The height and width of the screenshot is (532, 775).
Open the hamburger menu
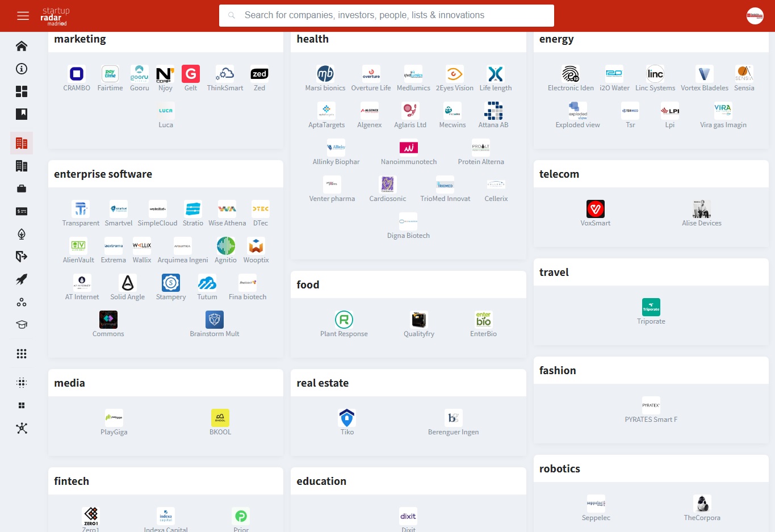click(23, 16)
